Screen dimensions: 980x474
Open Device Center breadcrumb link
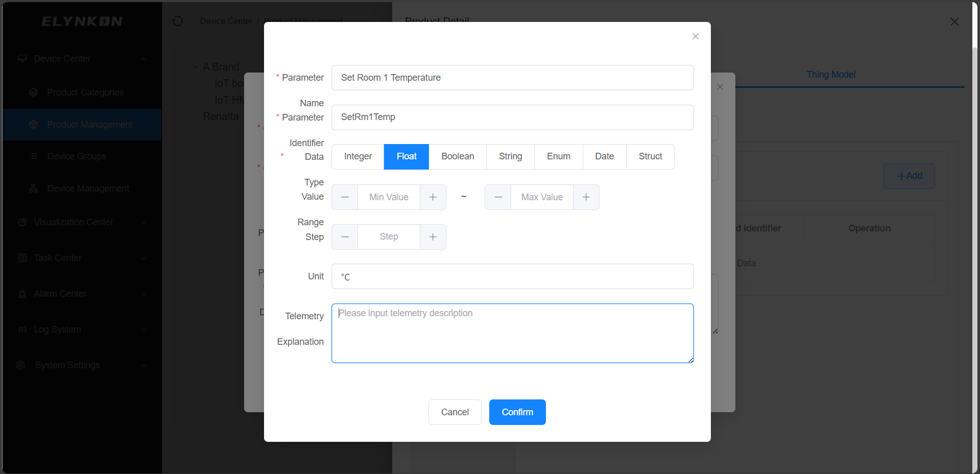tap(226, 21)
